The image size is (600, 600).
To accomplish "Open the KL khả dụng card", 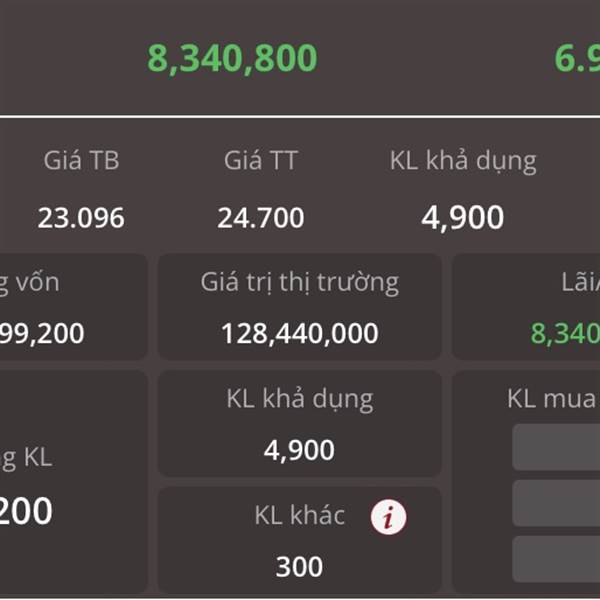I will click(300, 424).
